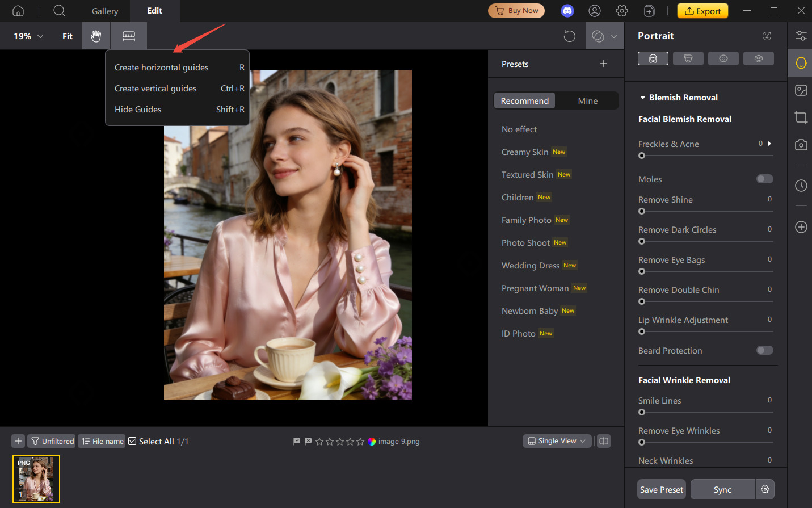The width and height of the screenshot is (812, 508).
Task: Toggle the Moles switch
Action: pos(764,179)
